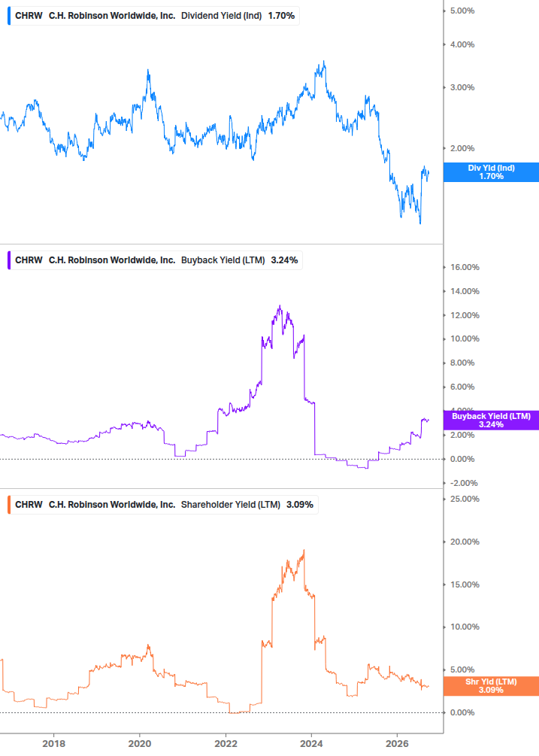Click the 12.00% label on buyback yield axis
The height and width of the screenshot is (756, 539).
click(x=465, y=315)
